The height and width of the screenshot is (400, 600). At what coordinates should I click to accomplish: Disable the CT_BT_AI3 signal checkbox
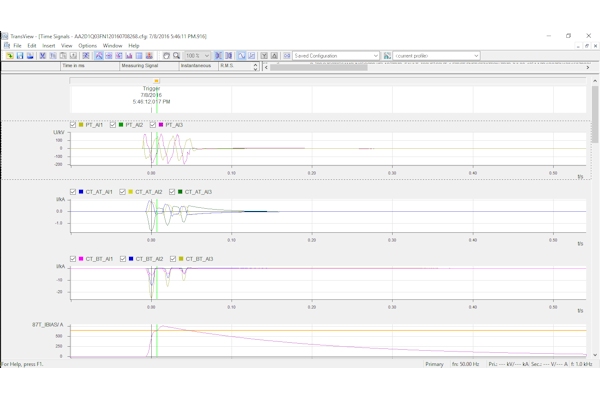click(173, 259)
